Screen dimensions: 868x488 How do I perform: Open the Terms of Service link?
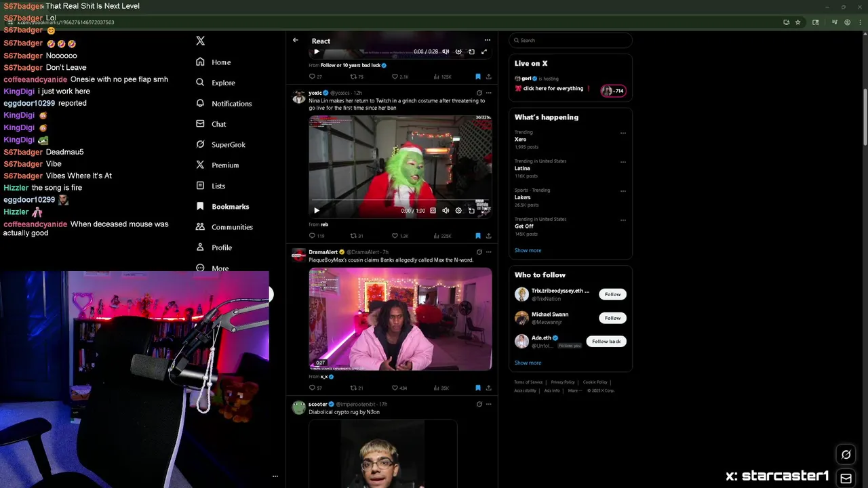[x=528, y=382]
